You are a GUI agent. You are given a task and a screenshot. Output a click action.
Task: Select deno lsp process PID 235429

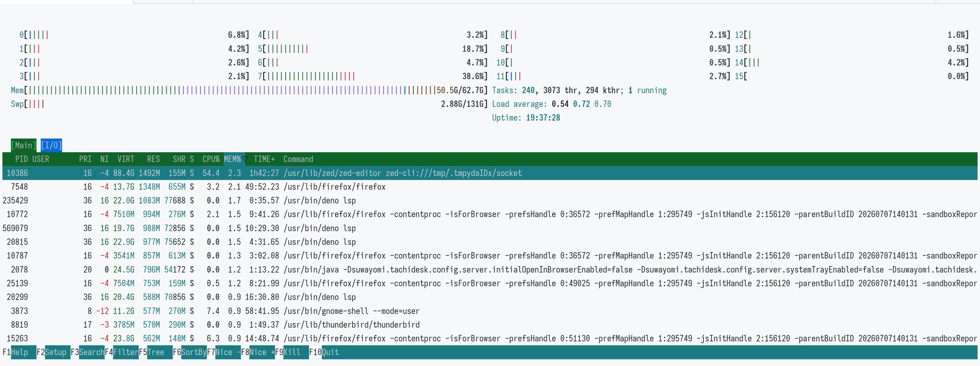pyautogui.click(x=490, y=201)
